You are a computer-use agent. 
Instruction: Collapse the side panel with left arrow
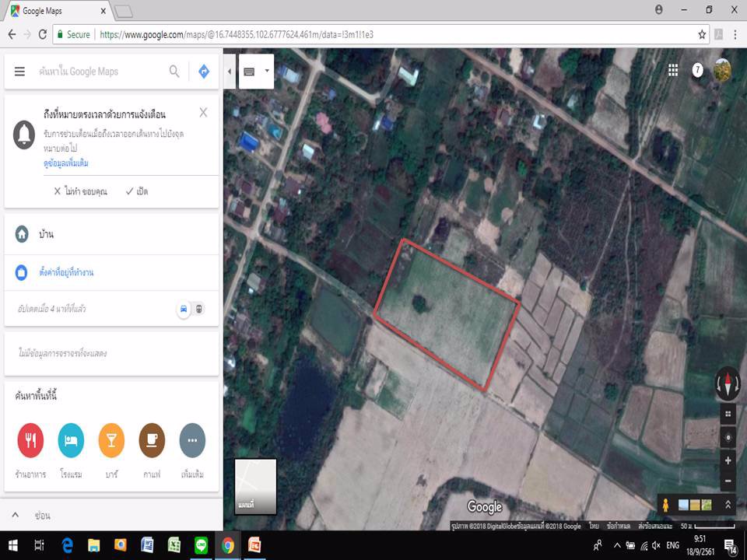[230, 72]
